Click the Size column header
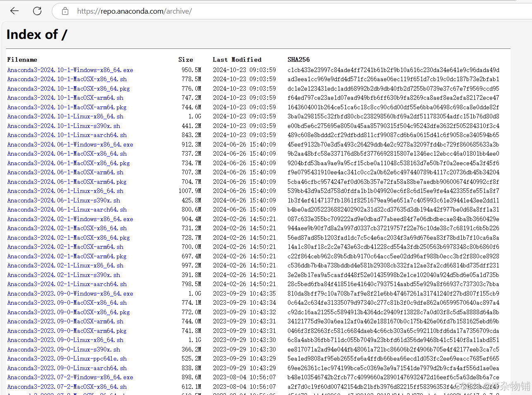 186,60
